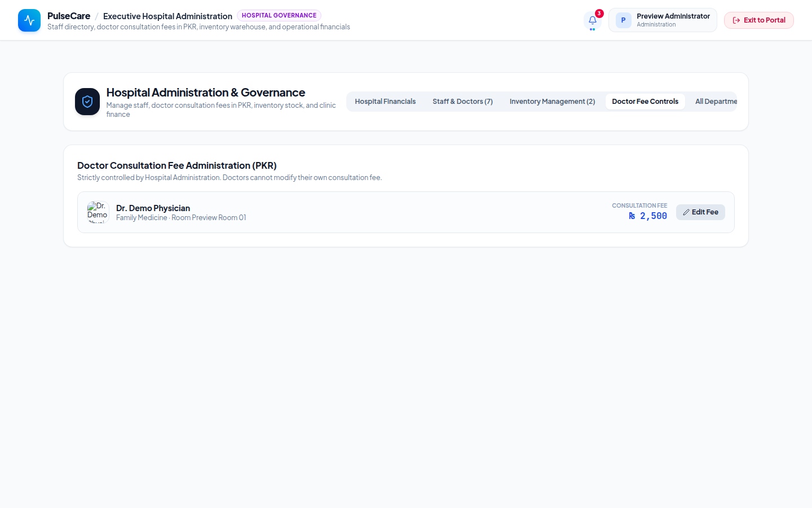Click the Dr. Demo Physician name

[153, 208]
